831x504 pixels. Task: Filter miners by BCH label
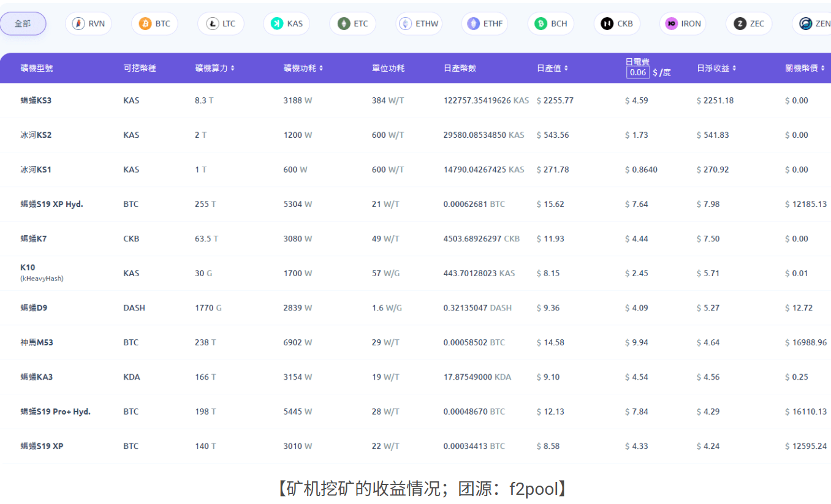click(559, 24)
